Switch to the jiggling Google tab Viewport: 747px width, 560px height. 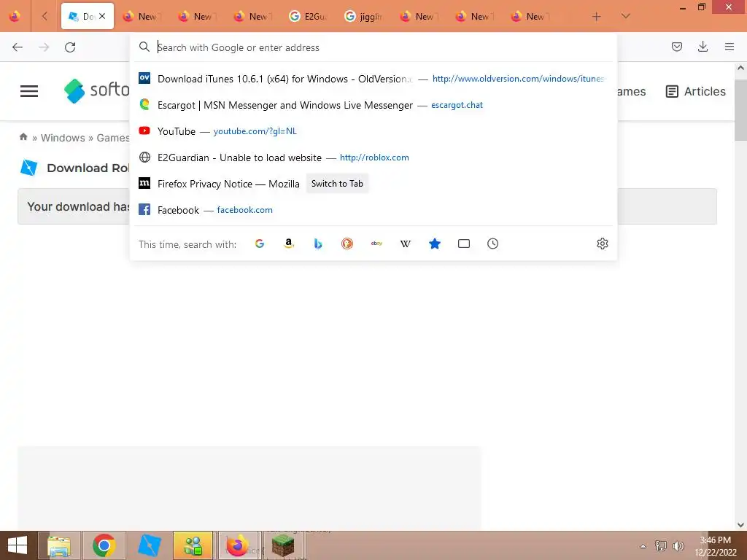[x=363, y=16]
